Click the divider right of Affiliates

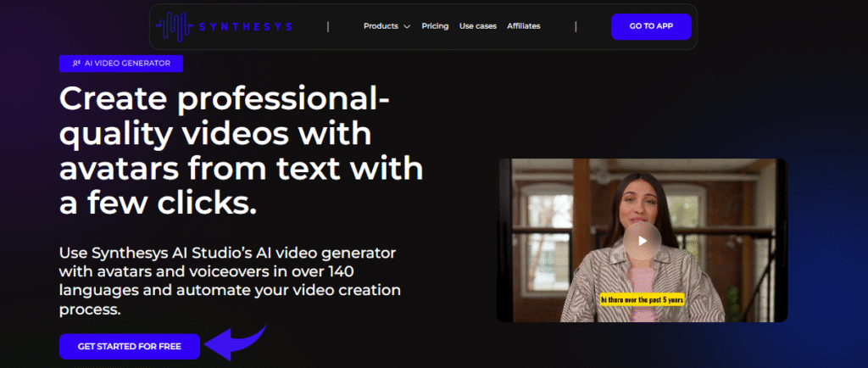coord(576,26)
